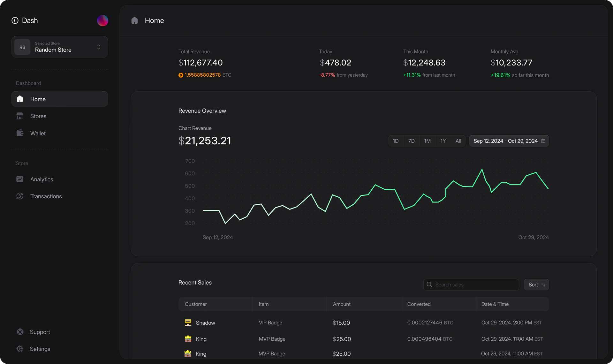Viewport: 613px width, 364px height.
Task: Switch chart to 1M range
Action: tap(427, 141)
